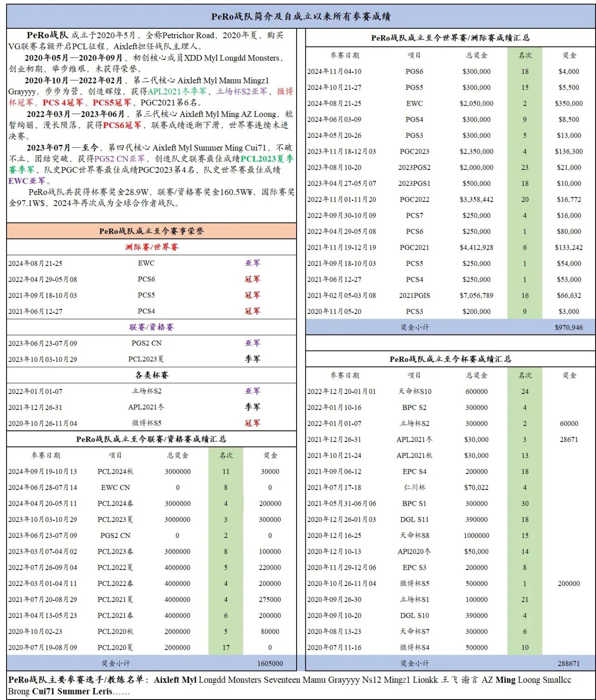Click the cup subtotal '288671'
Viewport: 596px width, 700px height.
(x=569, y=663)
